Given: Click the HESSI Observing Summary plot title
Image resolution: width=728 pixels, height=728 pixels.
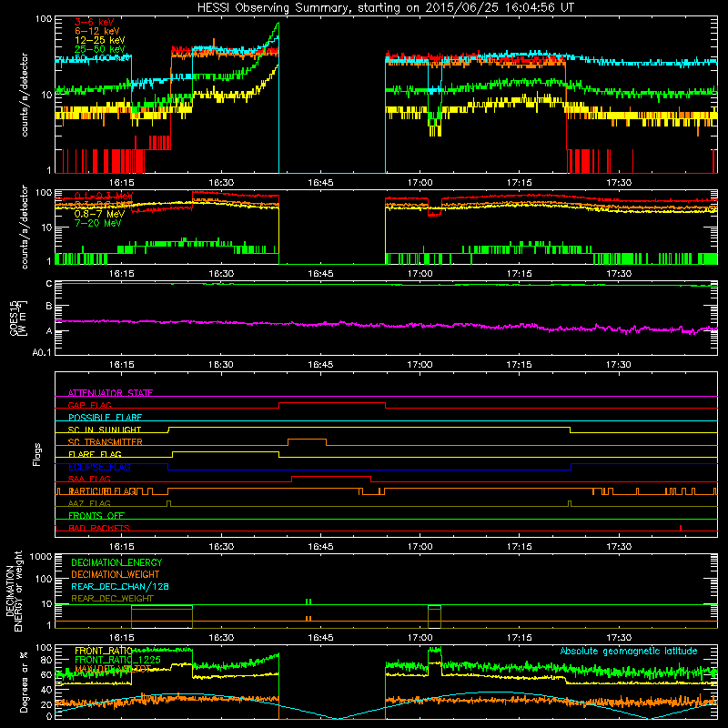Looking at the screenshot, I should point(386,7).
